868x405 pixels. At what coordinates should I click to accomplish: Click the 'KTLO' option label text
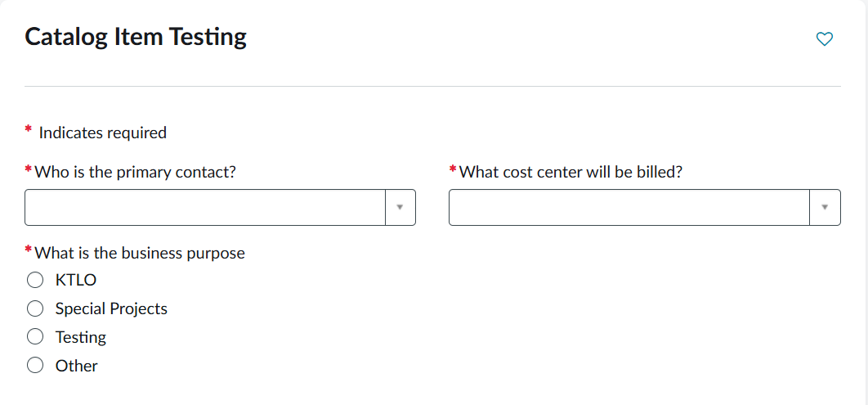76,280
